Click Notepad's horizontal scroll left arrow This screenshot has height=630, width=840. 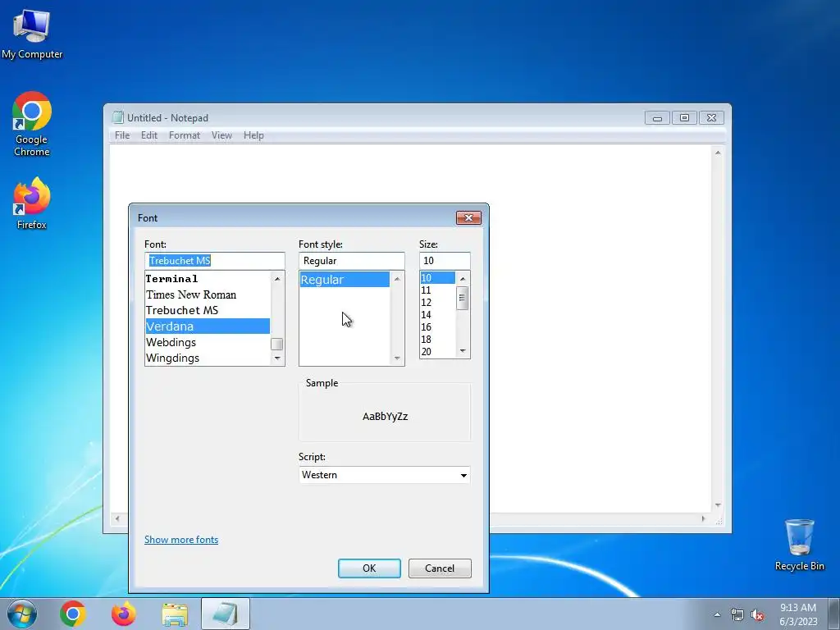[x=117, y=518]
